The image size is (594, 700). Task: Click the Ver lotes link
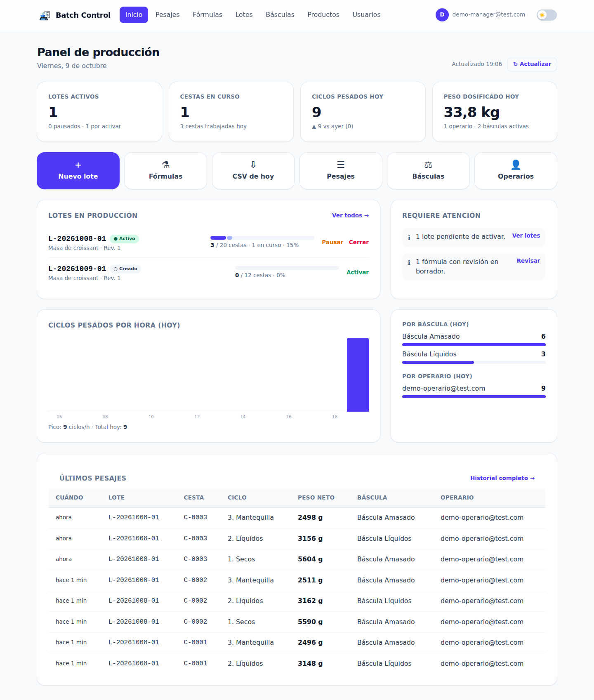[x=526, y=236]
